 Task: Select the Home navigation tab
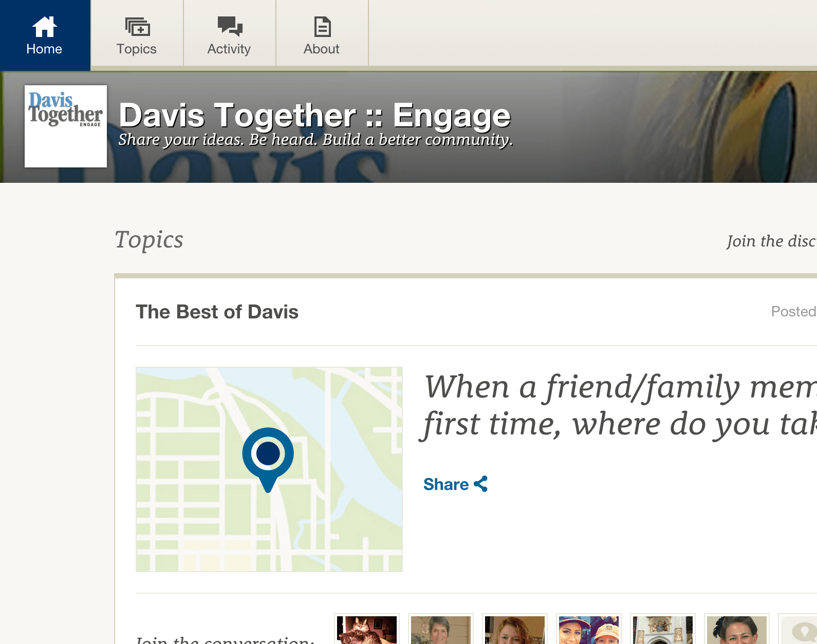tap(45, 48)
